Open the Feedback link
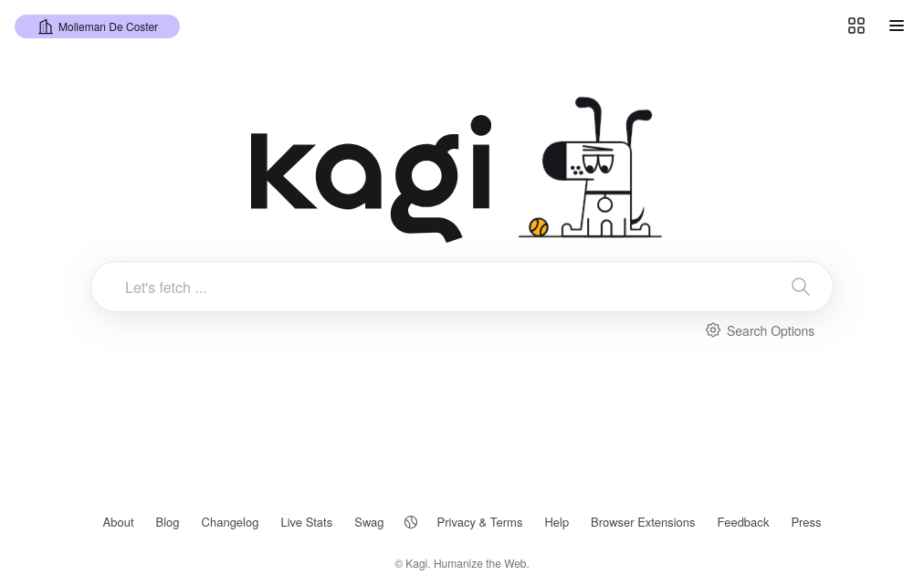Image resolution: width=924 pixels, height=586 pixels. click(743, 522)
